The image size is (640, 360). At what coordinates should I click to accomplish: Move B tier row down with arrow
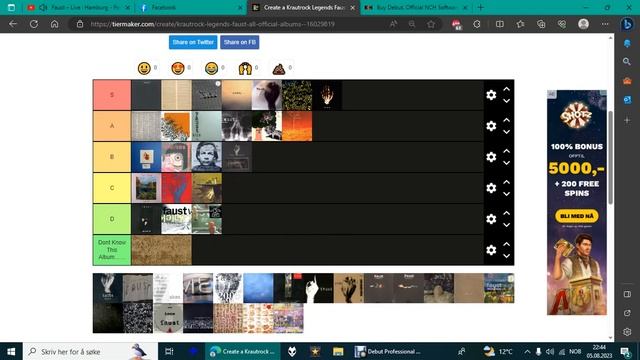[x=507, y=163]
